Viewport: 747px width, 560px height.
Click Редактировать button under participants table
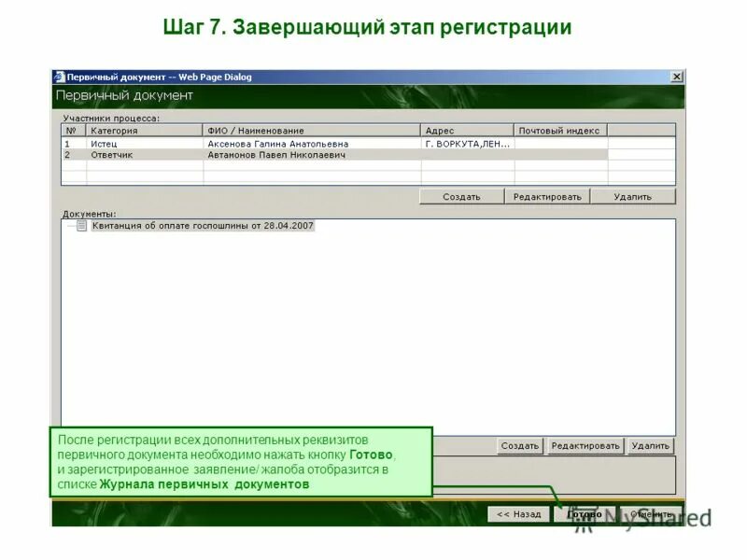(547, 197)
